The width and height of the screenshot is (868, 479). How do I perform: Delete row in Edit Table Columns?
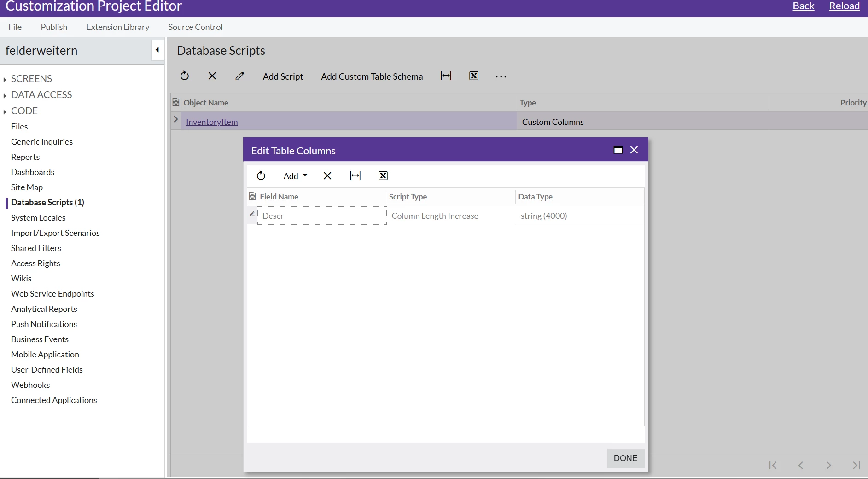(x=327, y=175)
